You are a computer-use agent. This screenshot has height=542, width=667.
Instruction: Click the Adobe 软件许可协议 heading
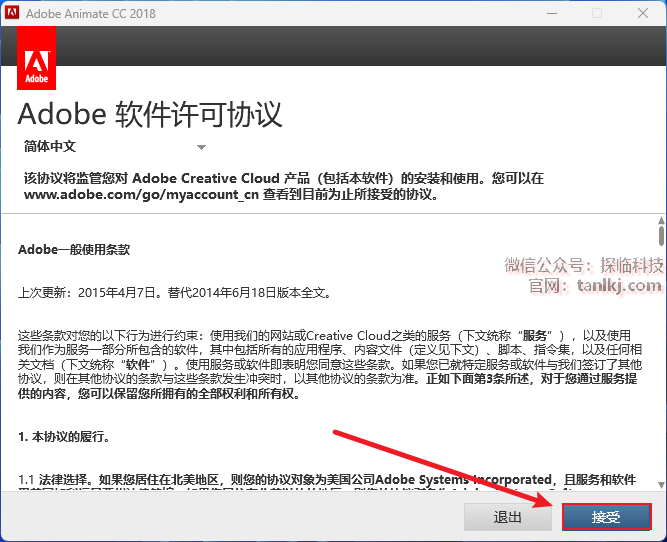(150, 113)
